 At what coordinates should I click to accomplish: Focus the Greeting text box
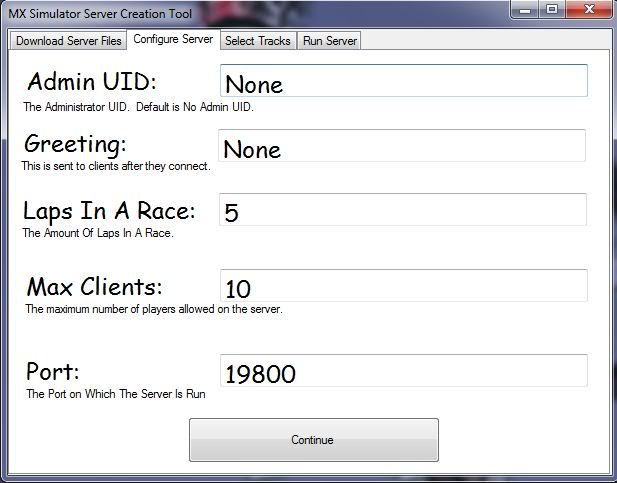click(x=402, y=146)
